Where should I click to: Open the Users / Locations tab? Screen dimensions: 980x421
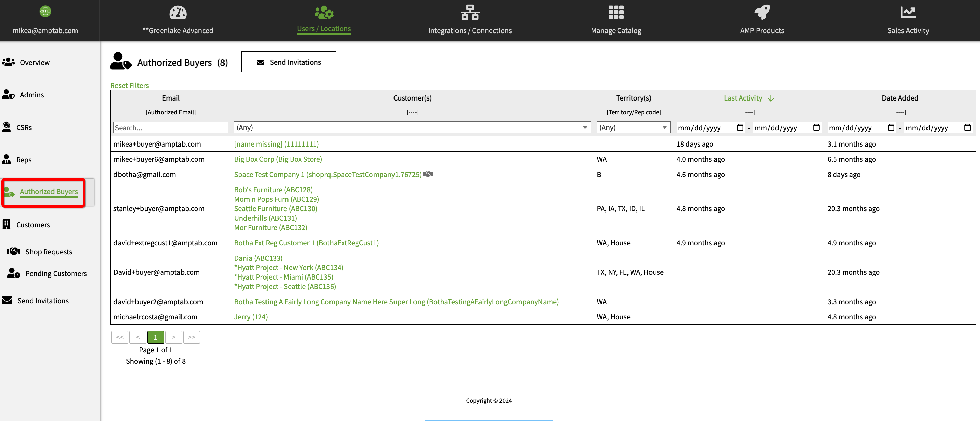324,28
